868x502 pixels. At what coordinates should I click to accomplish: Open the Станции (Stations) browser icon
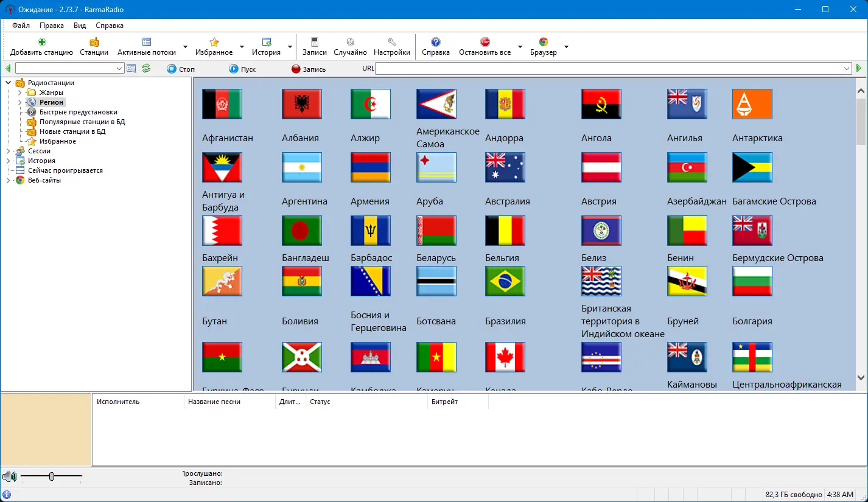(93, 42)
